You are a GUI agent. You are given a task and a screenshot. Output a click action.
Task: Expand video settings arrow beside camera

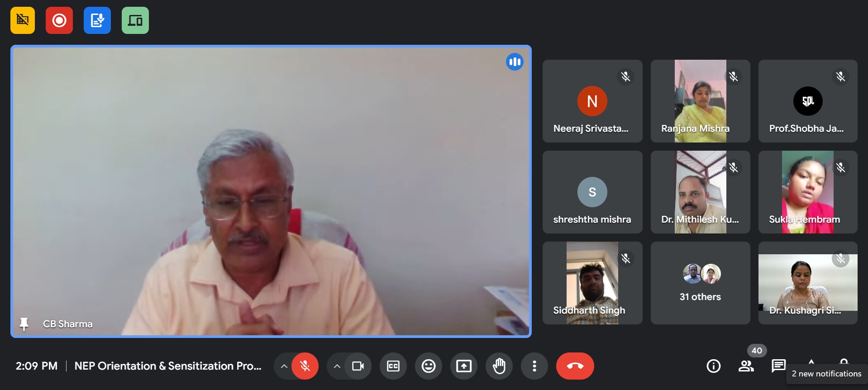point(337,366)
